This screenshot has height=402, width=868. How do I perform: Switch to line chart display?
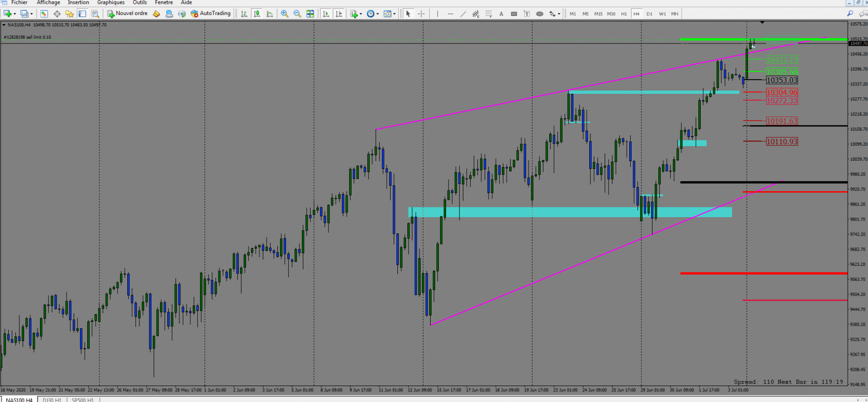coord(270,14)
